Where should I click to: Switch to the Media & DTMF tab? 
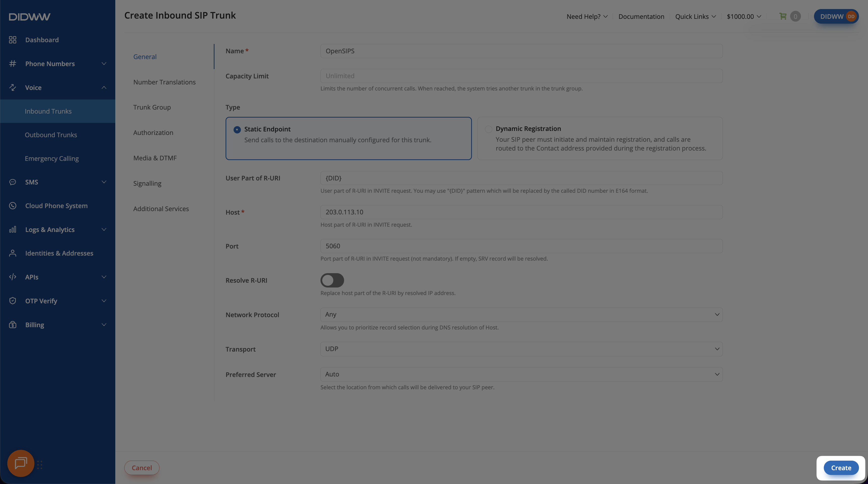click(155, 158)
